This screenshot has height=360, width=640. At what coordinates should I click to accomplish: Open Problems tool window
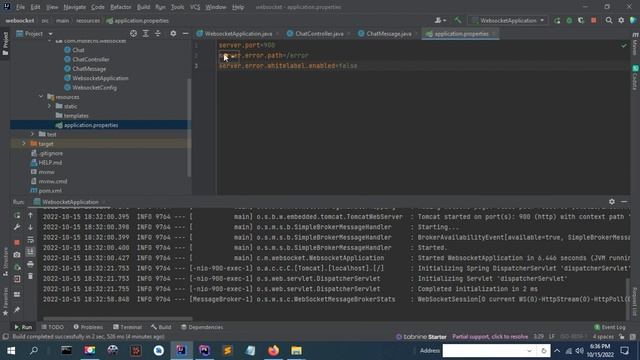(x=88, y=327)
